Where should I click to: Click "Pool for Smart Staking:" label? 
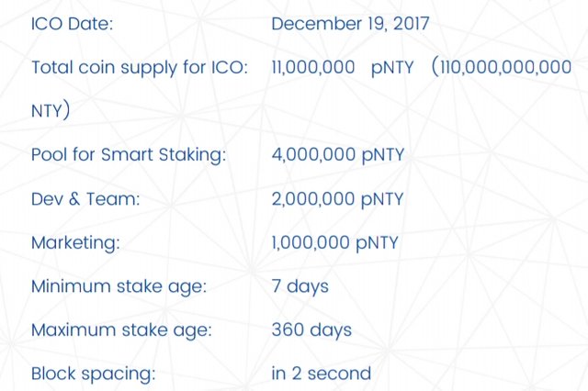tap(129, 155)
